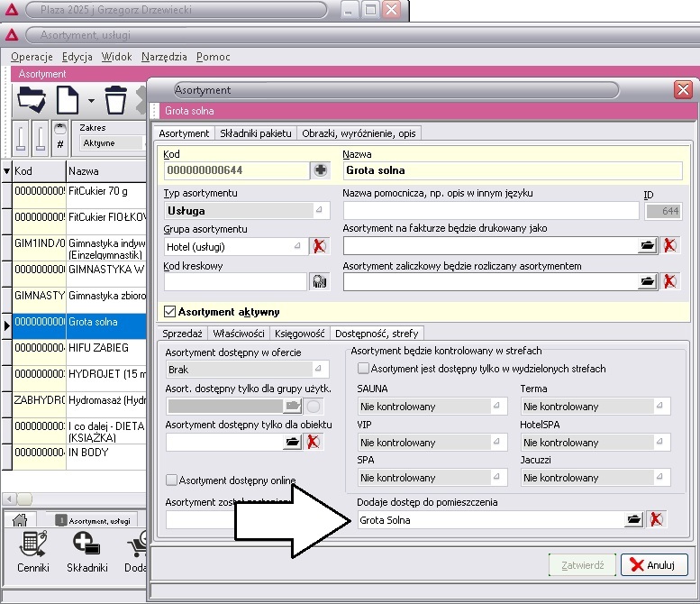Uncheck Asortyment aktywny checkbox
Screen dimensions: 700x604
click(169, 312)
